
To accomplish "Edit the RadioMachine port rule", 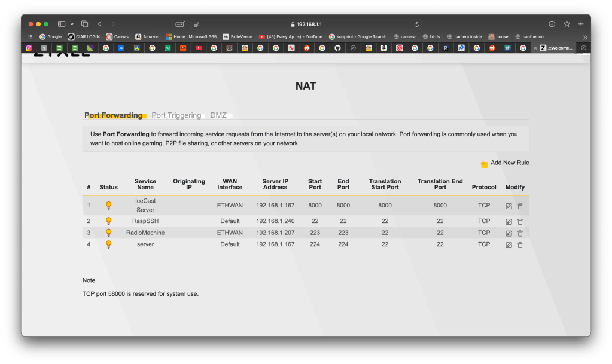I will pos(509,233).
